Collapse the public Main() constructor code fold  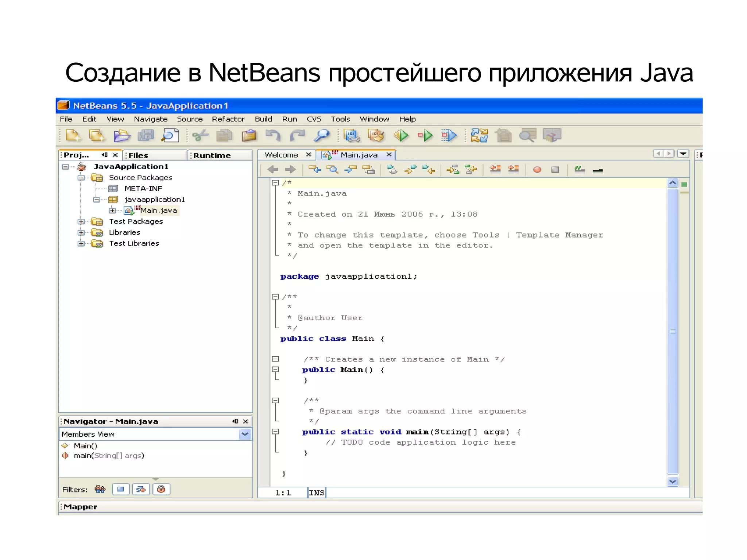(275, 369)
